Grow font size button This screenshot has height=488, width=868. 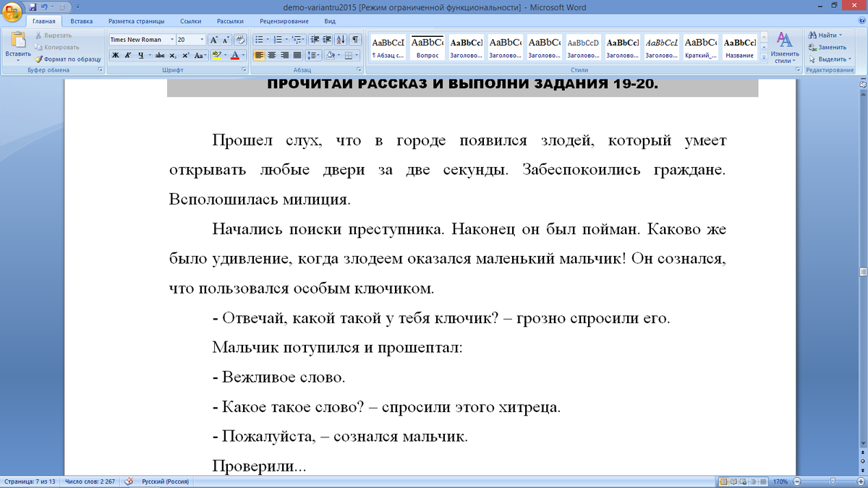tap(214, 40)
